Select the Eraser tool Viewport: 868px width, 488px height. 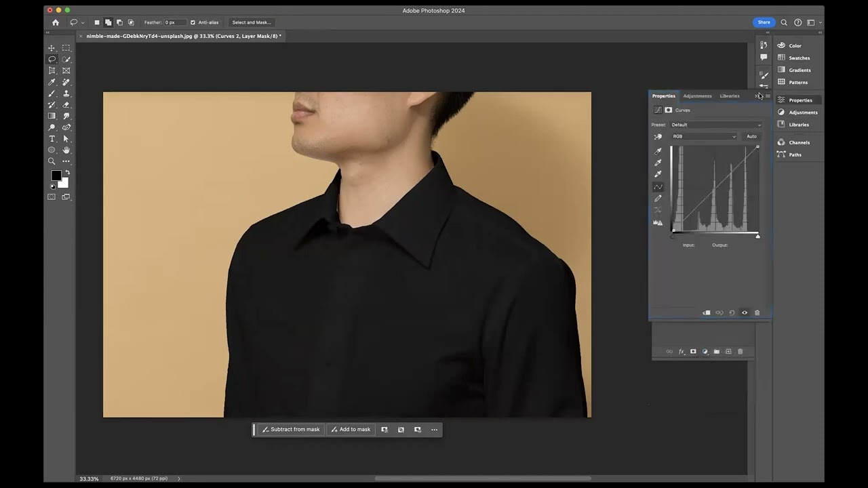[66, 105]
